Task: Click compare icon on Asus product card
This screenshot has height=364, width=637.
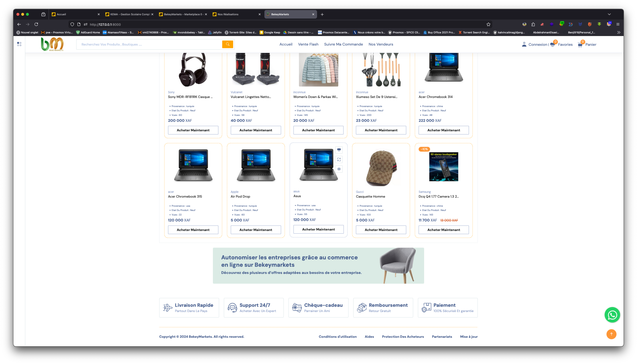Action: (x=339, y=159)
